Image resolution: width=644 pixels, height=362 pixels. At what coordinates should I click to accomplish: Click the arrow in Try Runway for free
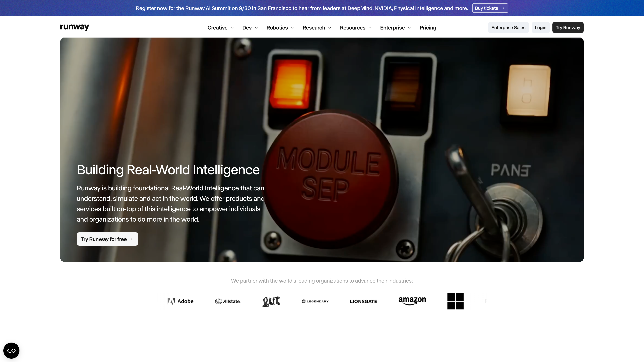[x=132, y=239]
